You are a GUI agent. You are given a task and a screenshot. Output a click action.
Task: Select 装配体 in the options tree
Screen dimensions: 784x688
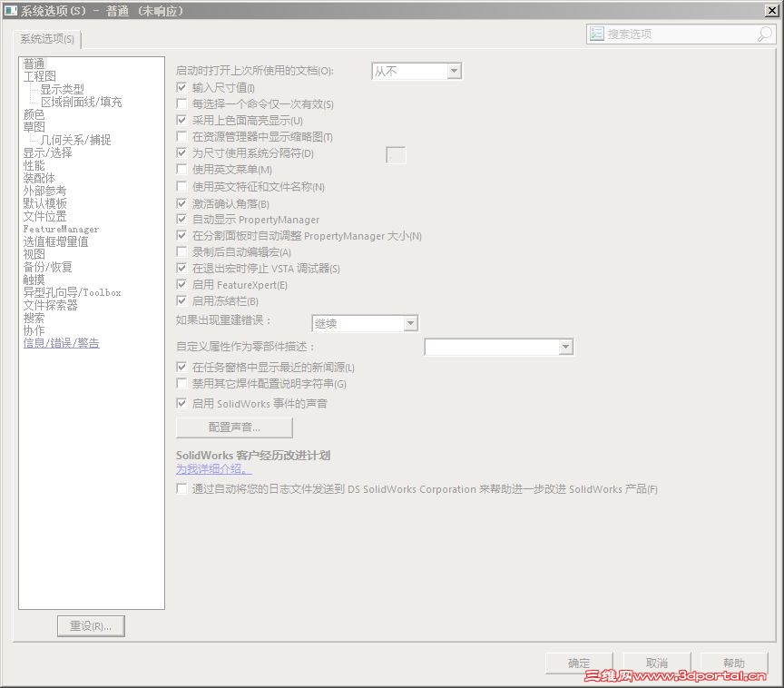click(39, 178)
